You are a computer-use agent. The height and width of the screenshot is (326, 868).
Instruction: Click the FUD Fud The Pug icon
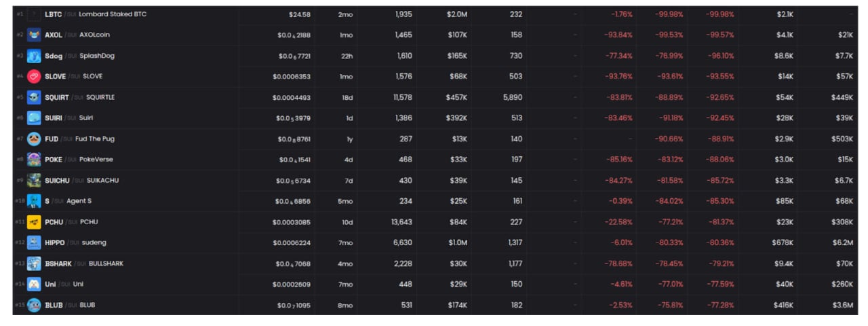click(34, 139)
